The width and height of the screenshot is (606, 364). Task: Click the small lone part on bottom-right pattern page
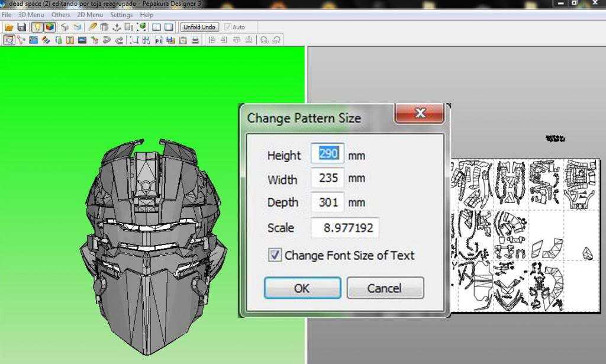point(588,253)
